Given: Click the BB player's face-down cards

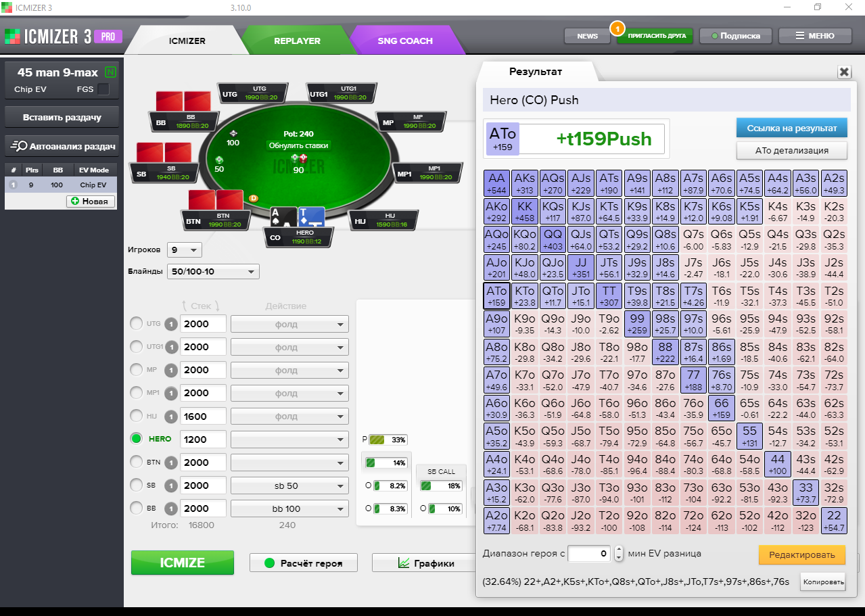Looking at the screenshot, I should 183,101.
